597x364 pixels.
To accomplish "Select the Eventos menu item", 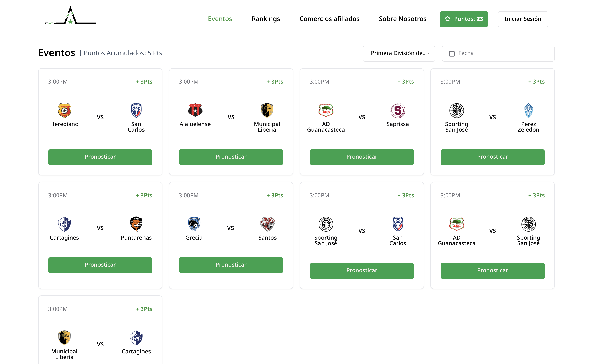I will pos(220,19).
